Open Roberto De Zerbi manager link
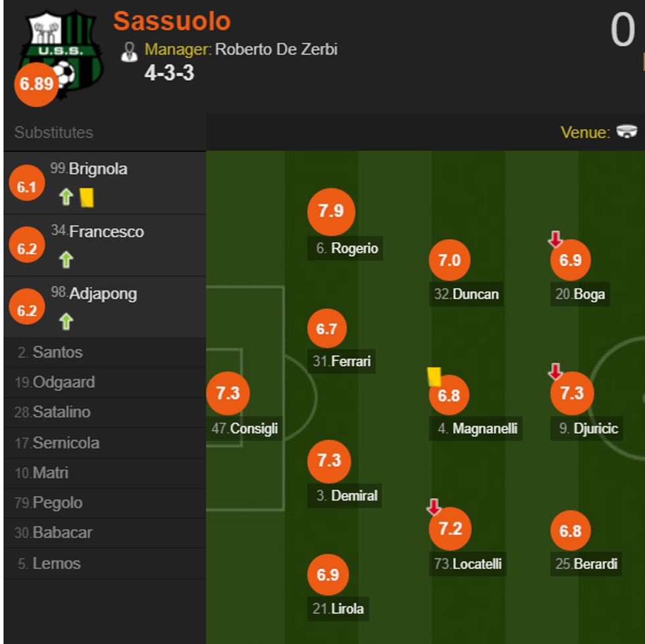The image size is (645, 644). tap(276, 49)
